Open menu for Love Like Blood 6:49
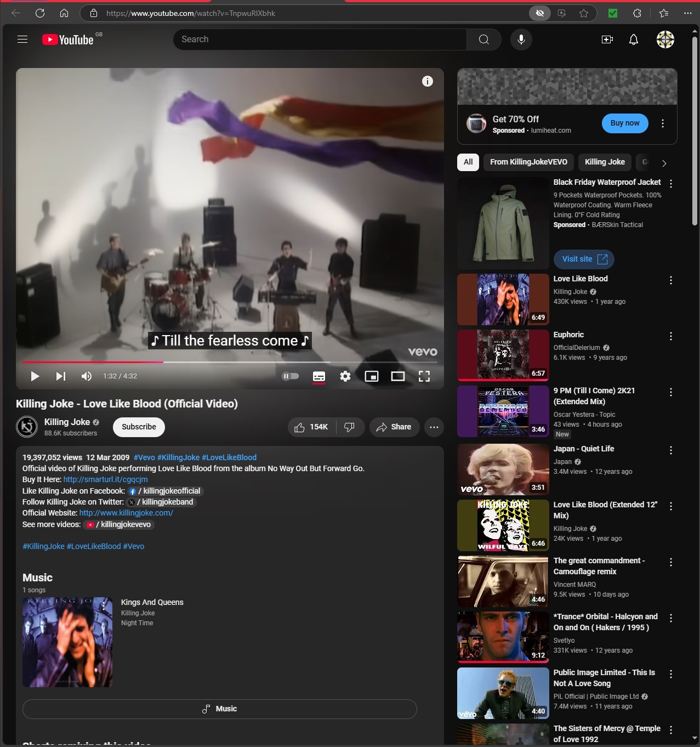 coord(671,280)
